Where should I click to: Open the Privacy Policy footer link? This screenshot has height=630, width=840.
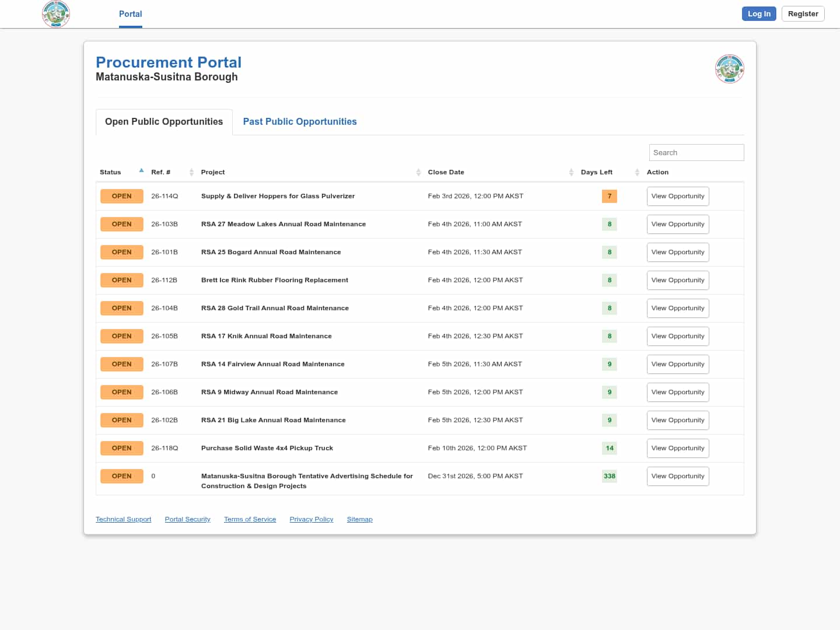coord(311,519)
